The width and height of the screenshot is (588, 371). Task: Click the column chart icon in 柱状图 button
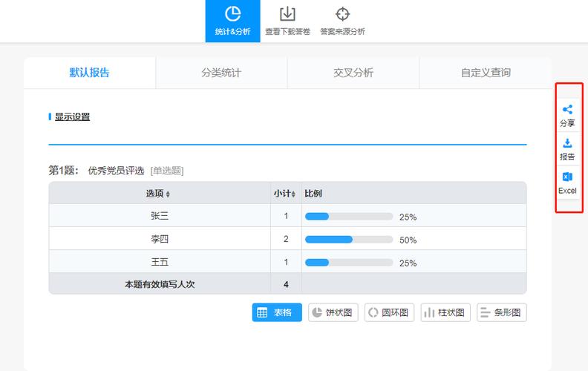[x=429, y=312]
